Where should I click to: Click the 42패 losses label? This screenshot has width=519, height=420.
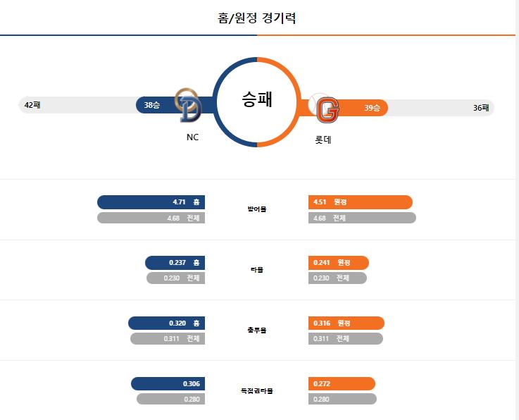tap(32, 105)
